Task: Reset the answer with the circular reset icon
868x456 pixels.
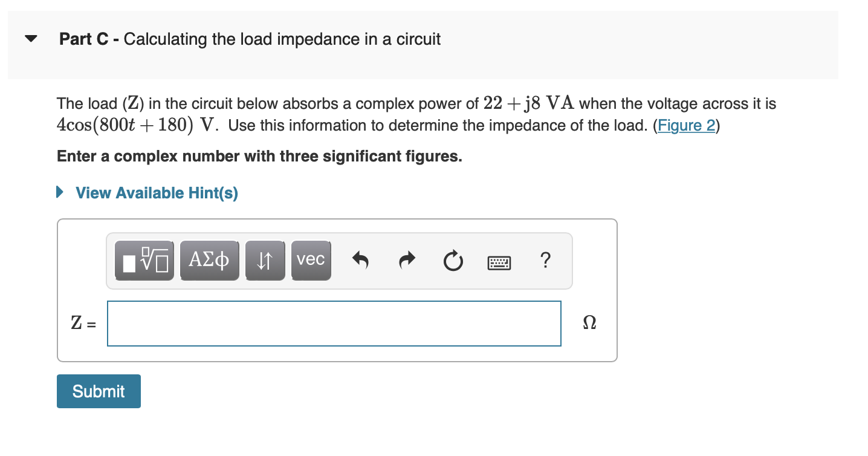Action: [453, 260]
